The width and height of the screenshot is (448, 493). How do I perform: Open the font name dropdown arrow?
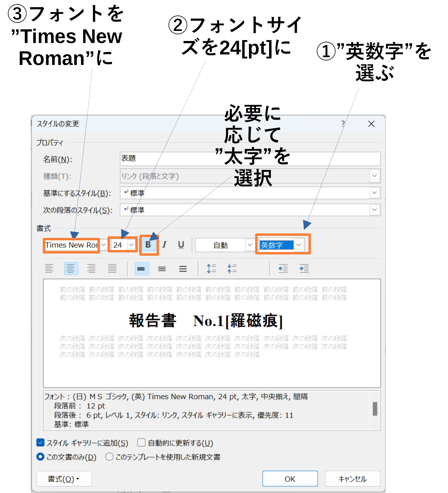(104, 245)
